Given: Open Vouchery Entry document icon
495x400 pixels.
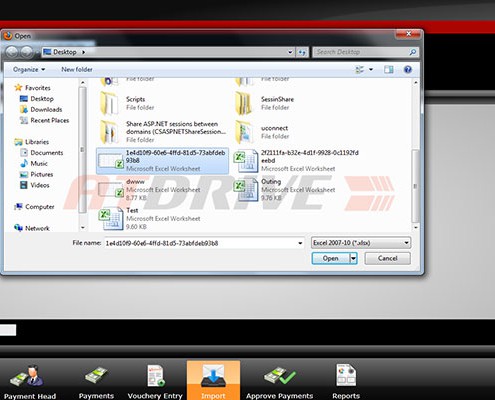Looking at the screenshot, I should point(156,376).
